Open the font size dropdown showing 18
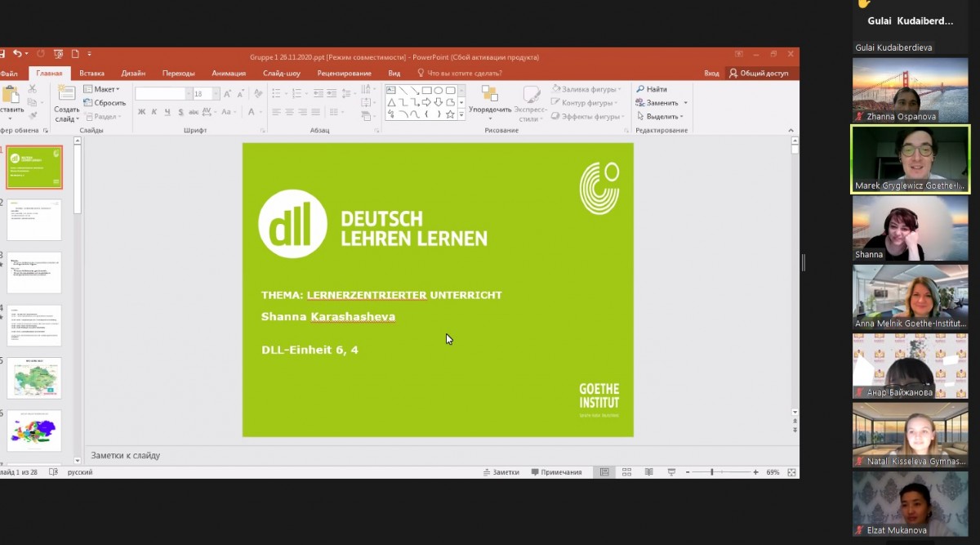This screenshot has width=980, height=545. pyautogui.click(x=216, y=94)
